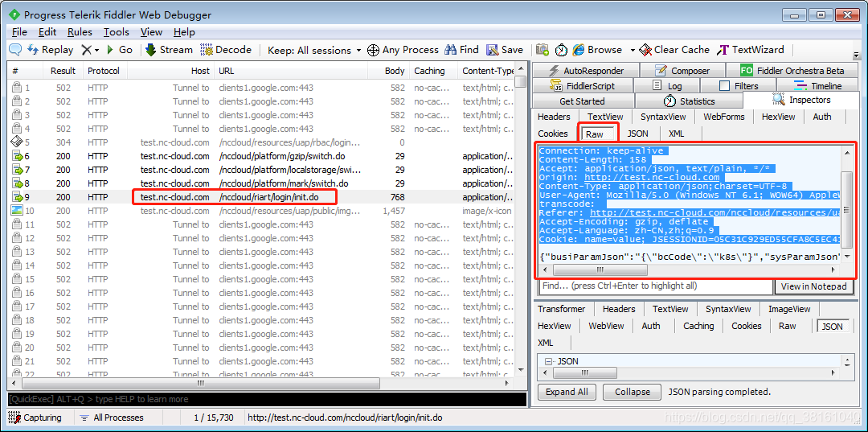The height and width of the screenshot is (432, 868).
Task: Select session 6 gzip/switch.do row
Action: coord(261,156)
